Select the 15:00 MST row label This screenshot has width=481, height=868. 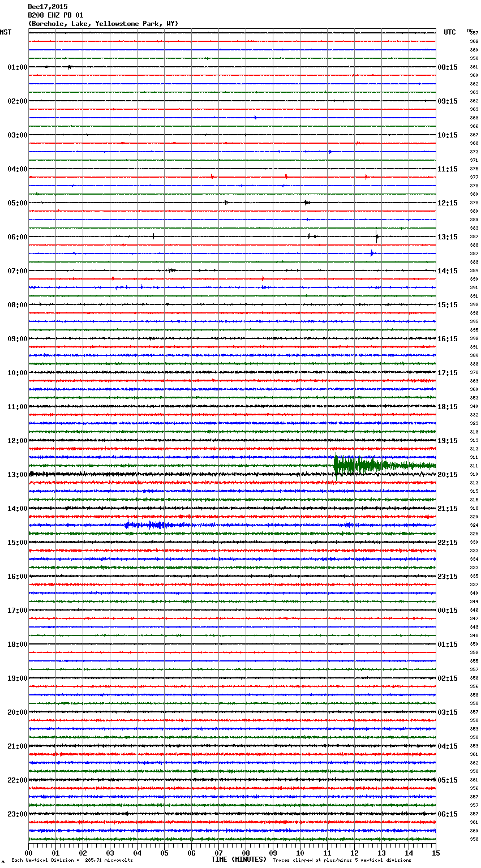(x=18, y=543)
